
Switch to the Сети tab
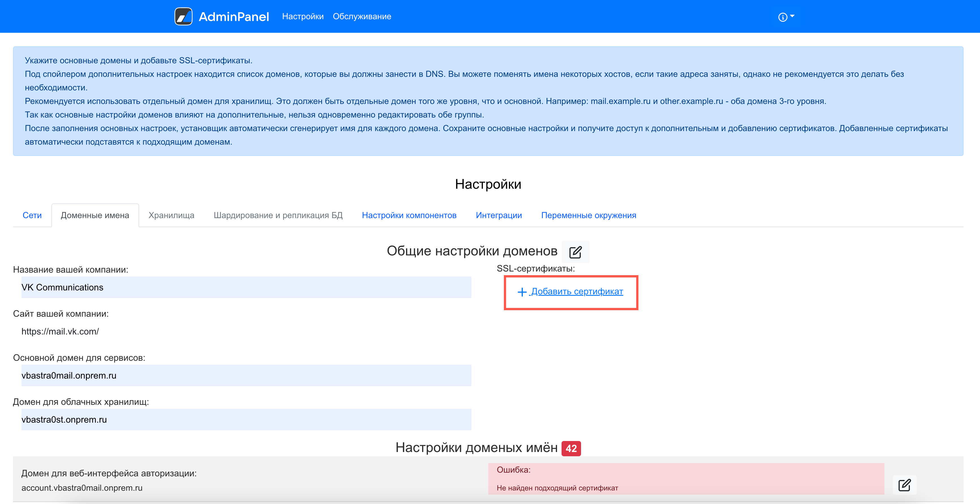click(32, 215)
